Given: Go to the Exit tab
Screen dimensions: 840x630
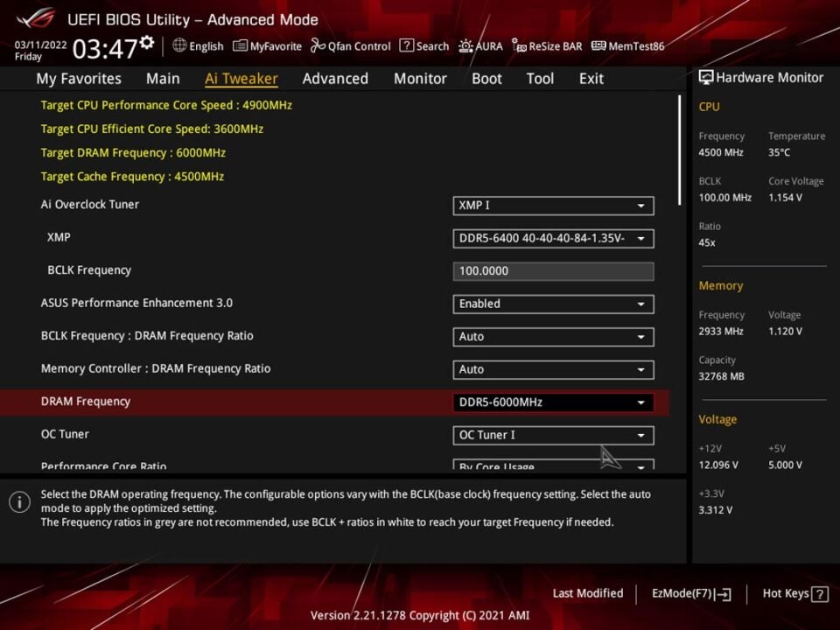Looking at the screenshot, I should [591, 79].
